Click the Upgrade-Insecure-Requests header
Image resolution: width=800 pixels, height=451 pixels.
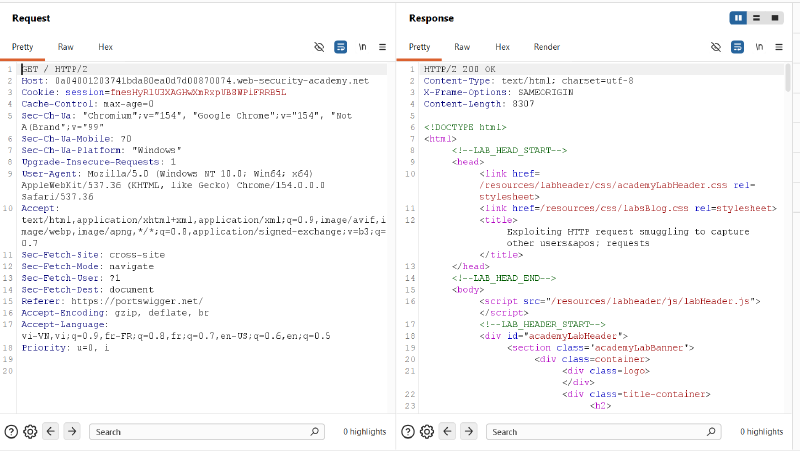click(98, 162)
